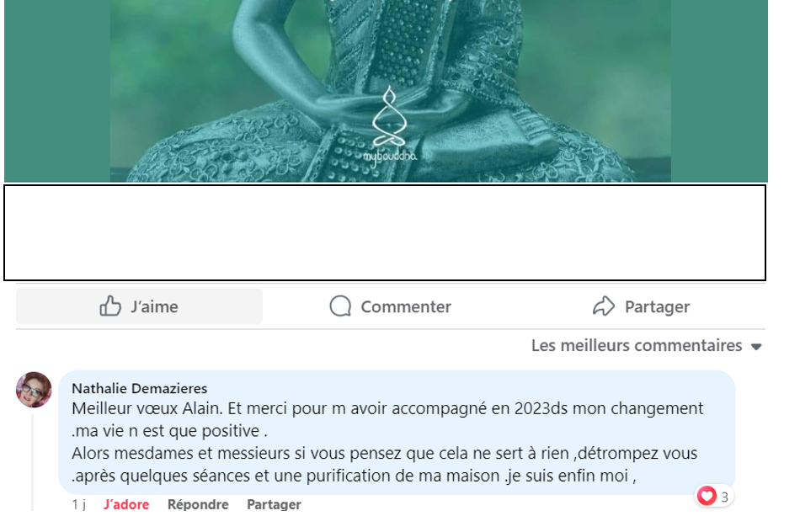This screenshot has width=800, height=532.
Task: Open the red heart reaction icon
Action: pyautogui.click(x=707, y=496)
